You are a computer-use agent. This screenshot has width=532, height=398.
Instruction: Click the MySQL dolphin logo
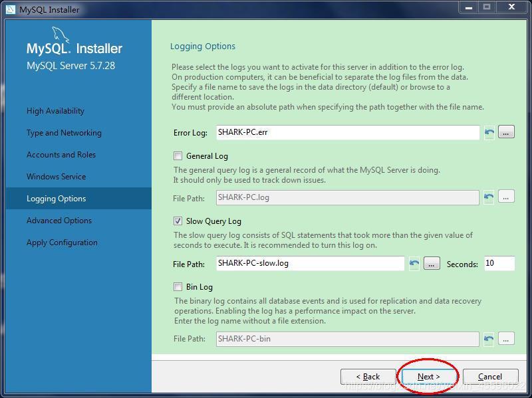[x=61, y=35]
